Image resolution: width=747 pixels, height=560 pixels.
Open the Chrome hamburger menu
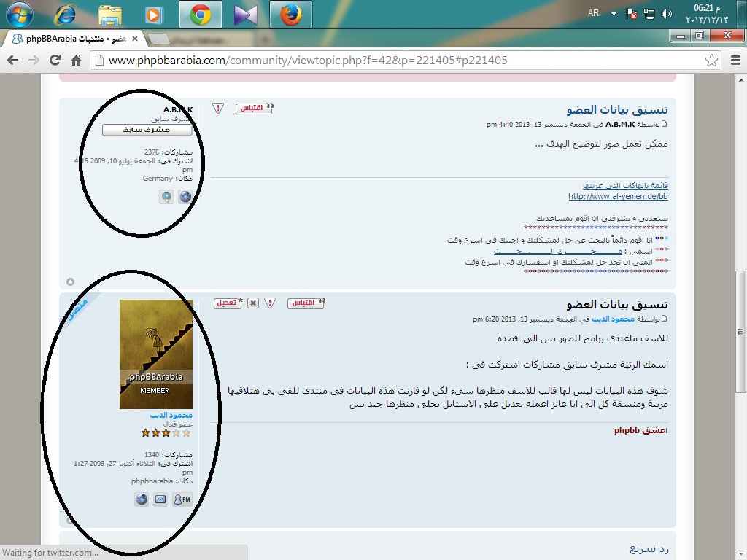pos(735,61)
